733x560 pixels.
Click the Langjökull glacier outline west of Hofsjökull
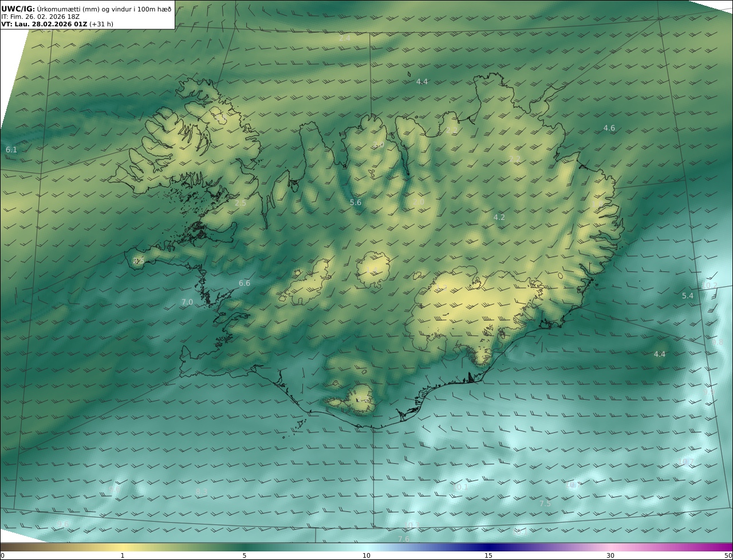click(306, 281)
